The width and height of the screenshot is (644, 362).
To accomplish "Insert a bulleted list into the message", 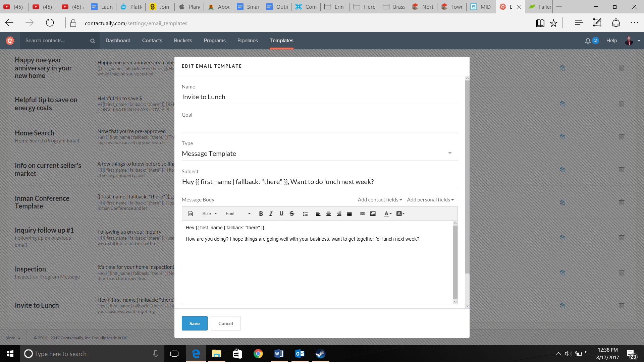I will pyautogui.click(x=305, y=214).
